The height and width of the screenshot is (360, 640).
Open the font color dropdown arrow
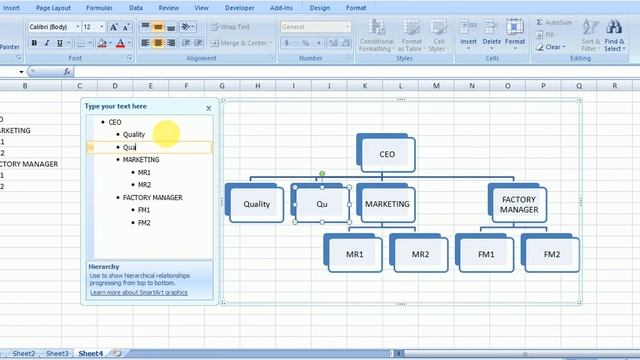pos(129,43)
